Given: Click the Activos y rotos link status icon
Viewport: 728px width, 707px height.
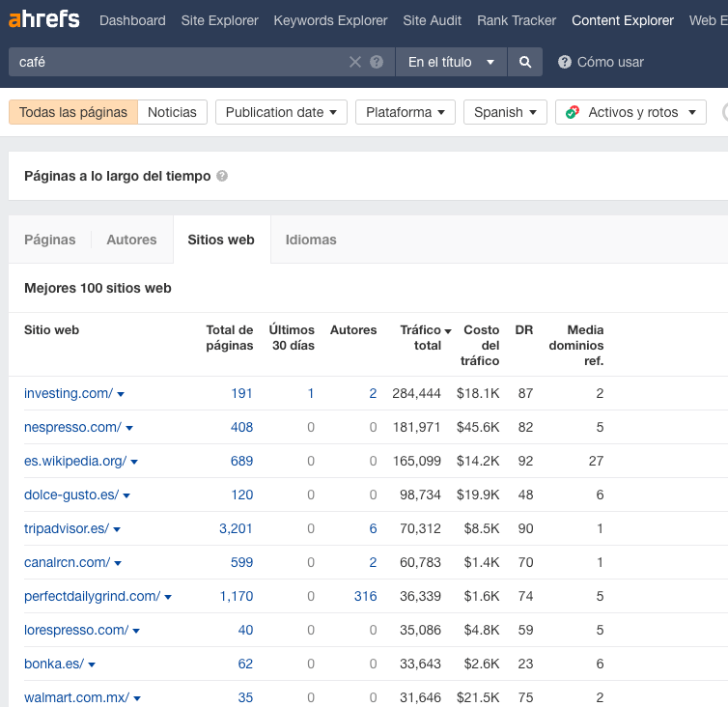Looking at the screenshot, I should coord(573,112).
